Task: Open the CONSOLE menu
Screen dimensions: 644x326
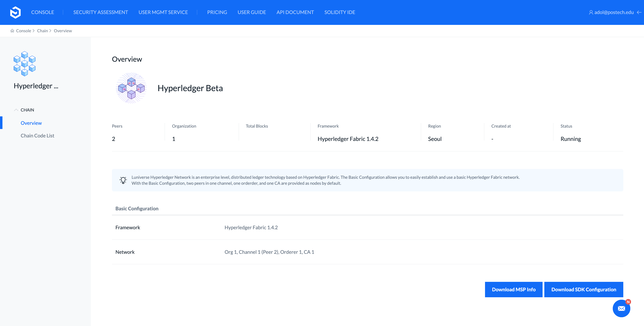Action: tap(42, 12)
